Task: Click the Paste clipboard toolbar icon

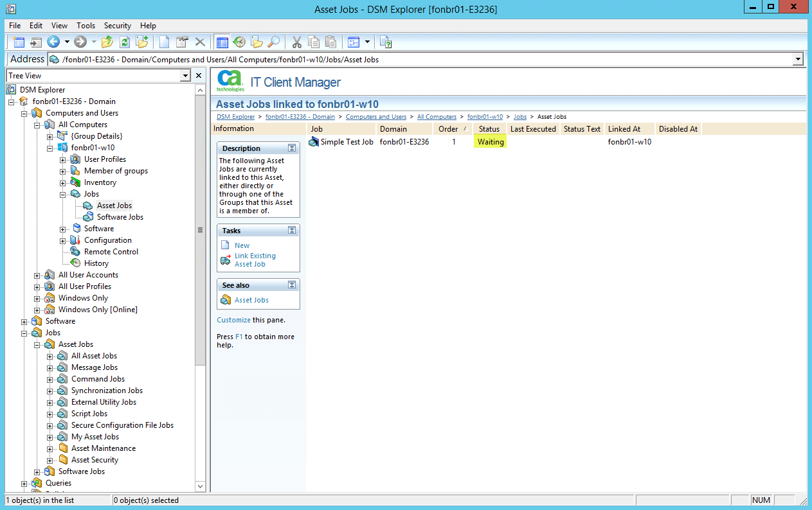Action: click(x=330, y=42)
